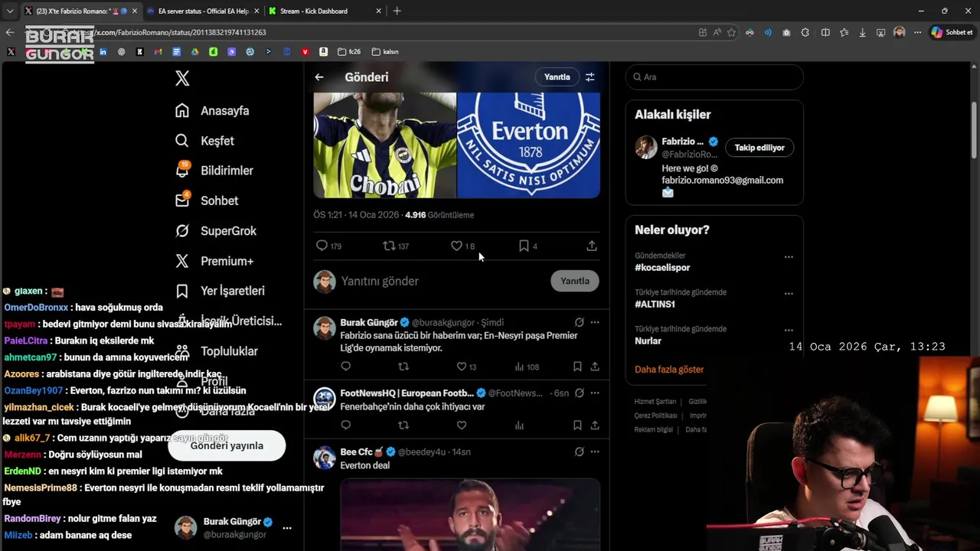Click Takip ediliyor button for Fabrizio

tap(759, 148)
